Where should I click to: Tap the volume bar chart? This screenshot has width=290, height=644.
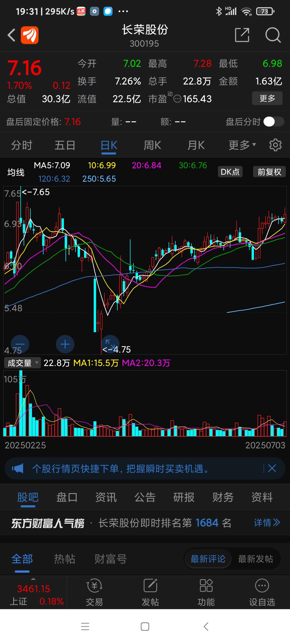pos(145,404)
